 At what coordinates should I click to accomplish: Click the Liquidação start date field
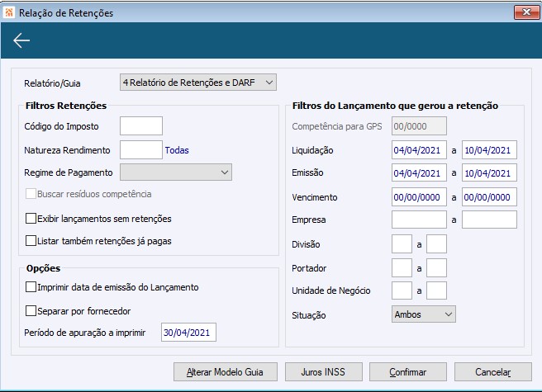point(419,150)
